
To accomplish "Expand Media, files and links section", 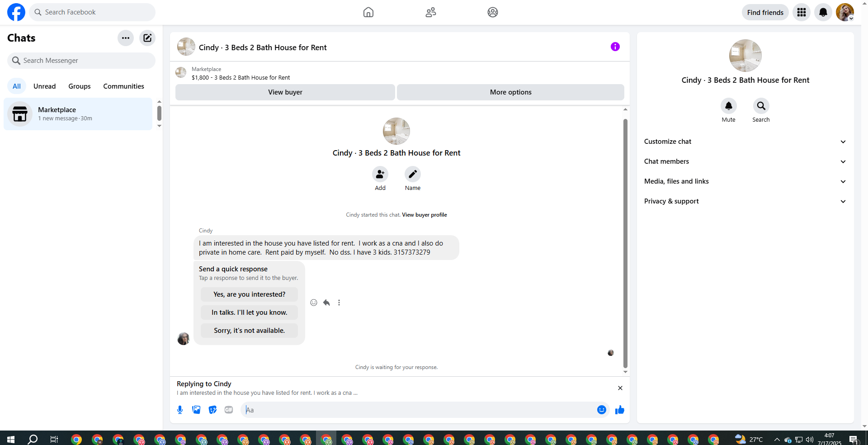I will [745, 181].
